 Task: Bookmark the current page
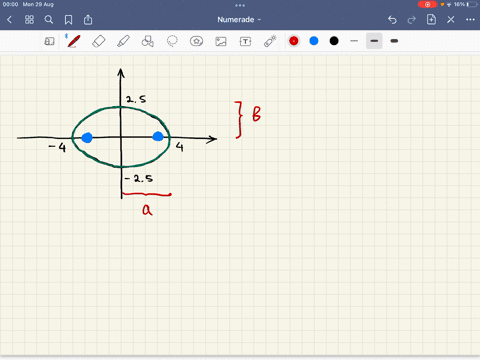(68, 20)
